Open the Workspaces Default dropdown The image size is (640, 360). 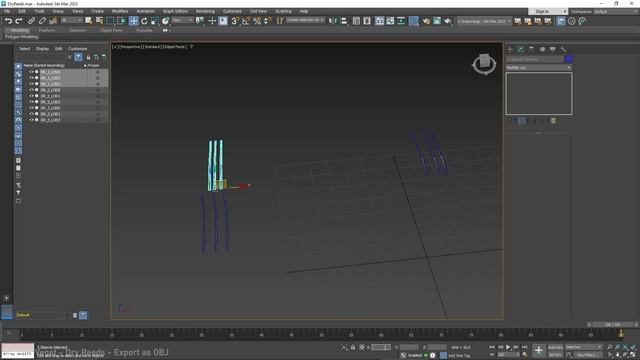click(x=615, y=11)
